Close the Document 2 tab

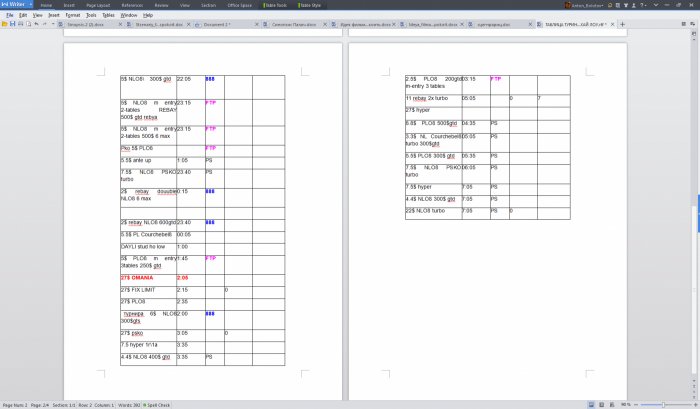(x=257, y=25)
